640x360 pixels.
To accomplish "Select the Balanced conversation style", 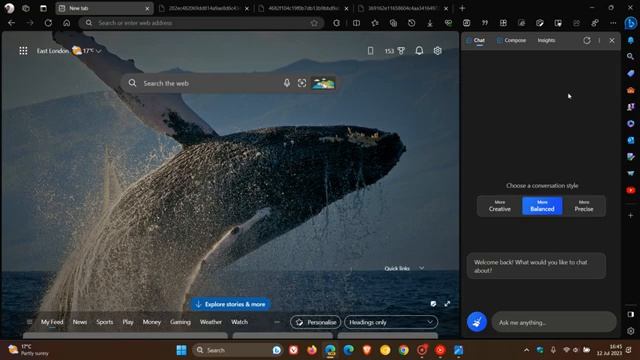I will (542, 206).
